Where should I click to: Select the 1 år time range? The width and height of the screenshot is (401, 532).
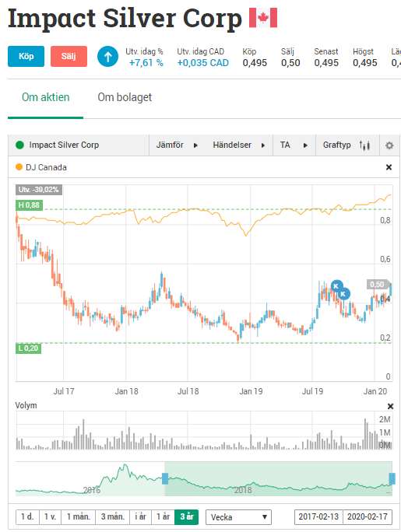(x=163, y=517)
